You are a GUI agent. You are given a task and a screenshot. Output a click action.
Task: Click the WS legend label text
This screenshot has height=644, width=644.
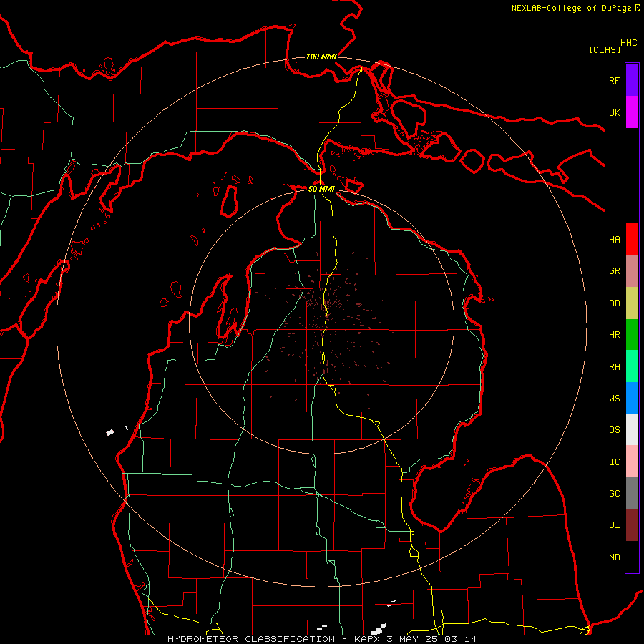pos(614,398)
